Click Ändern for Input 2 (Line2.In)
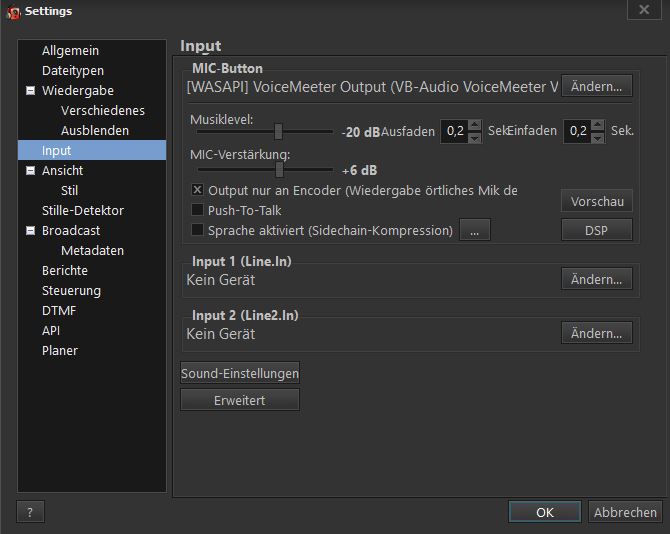This screenshot has width=670, height=534. (x=596, y=332)
